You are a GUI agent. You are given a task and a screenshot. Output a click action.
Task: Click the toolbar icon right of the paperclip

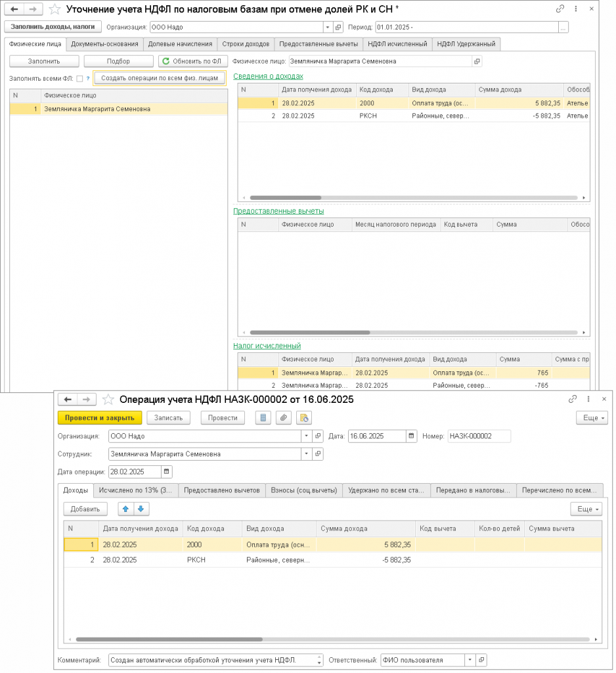pos(304,417)
